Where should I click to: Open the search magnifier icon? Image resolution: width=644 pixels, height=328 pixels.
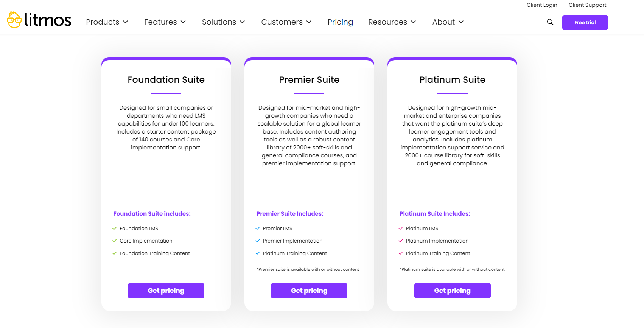(x=550, y=22)
